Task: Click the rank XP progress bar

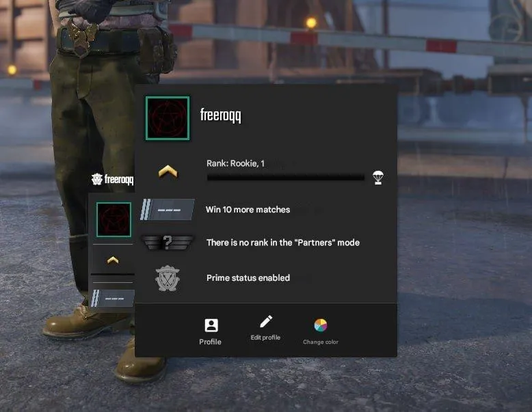Action: click(286, 177)
